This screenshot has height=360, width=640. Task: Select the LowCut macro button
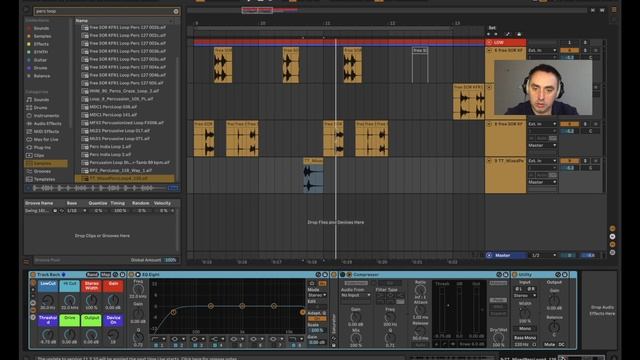[48, 286]
